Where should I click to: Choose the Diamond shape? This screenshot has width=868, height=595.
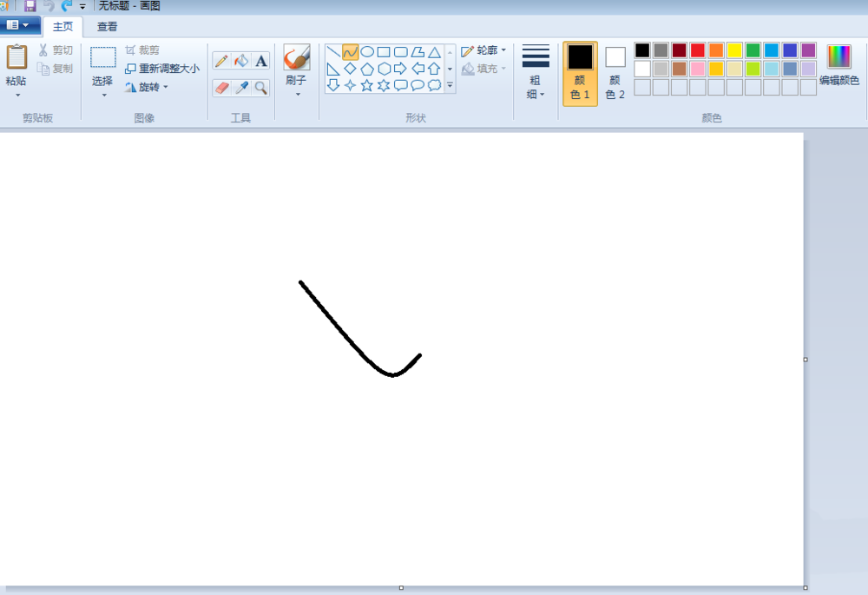[x=350, y=69]
